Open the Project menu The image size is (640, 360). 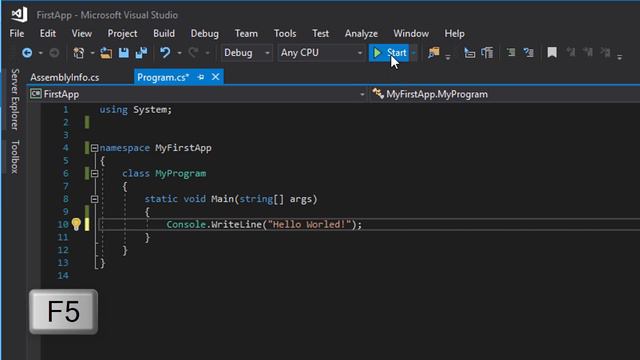[x=122, y=33]
